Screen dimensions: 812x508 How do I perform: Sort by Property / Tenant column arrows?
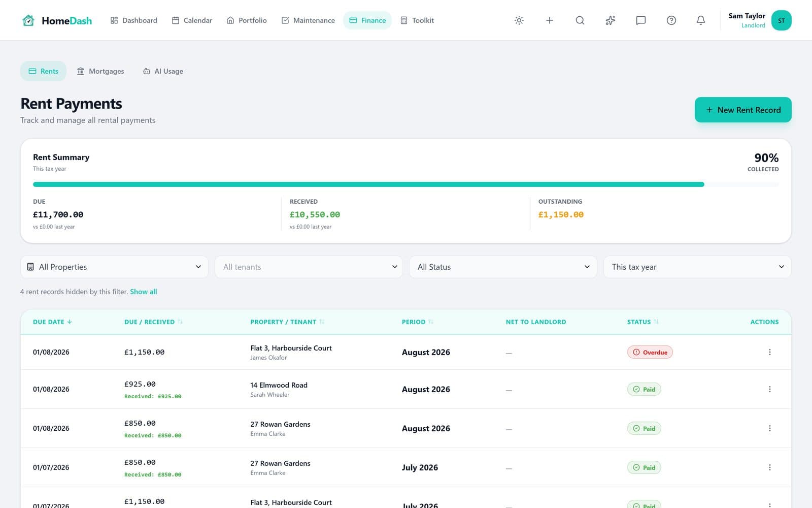point(322,322)
